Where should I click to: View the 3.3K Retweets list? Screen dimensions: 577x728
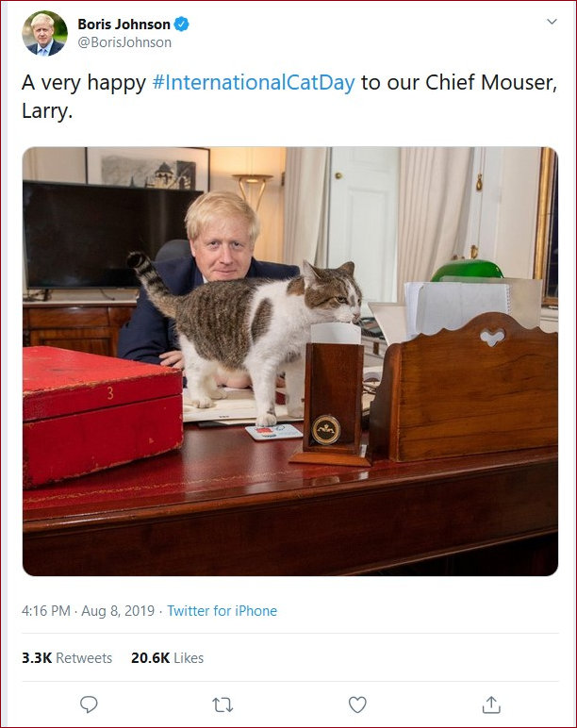pyautogui.click(x=67, y=658)
